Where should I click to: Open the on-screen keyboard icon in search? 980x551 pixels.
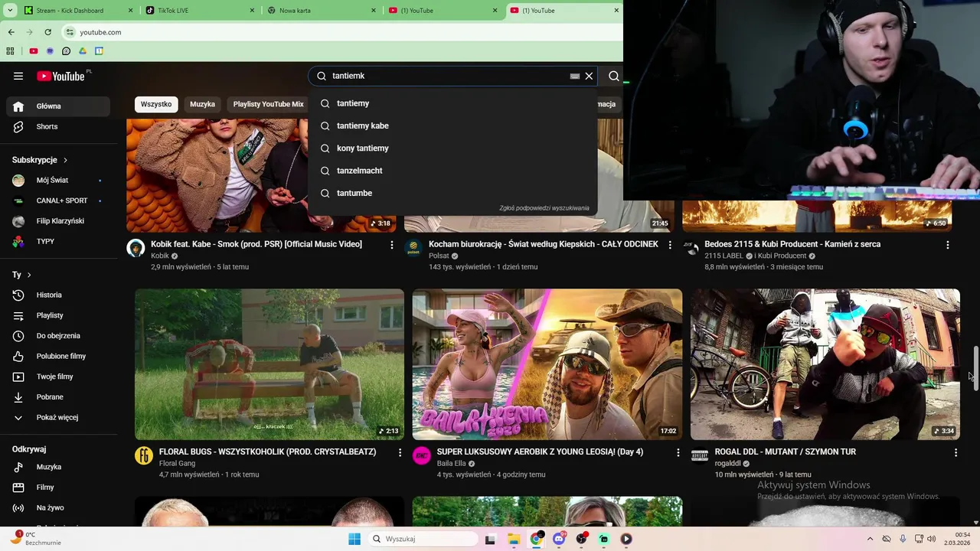[x=574, y=77]
